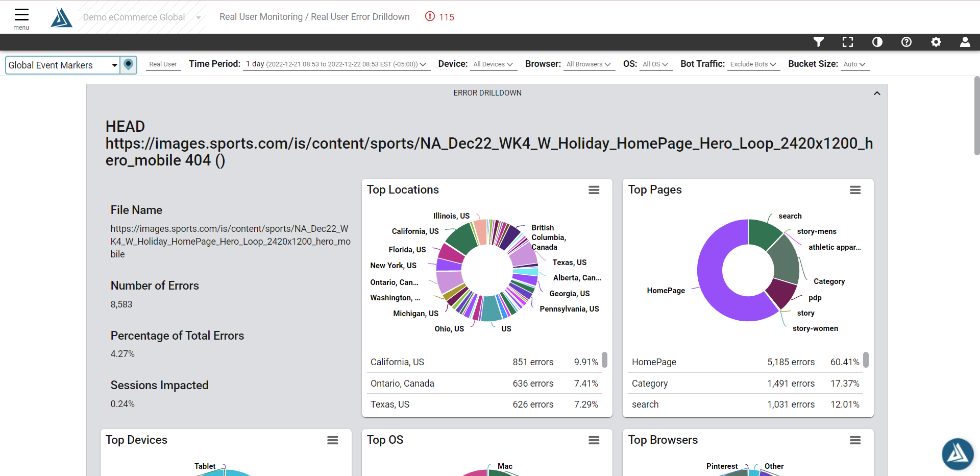Click the 4.27% total errors value

122,354
